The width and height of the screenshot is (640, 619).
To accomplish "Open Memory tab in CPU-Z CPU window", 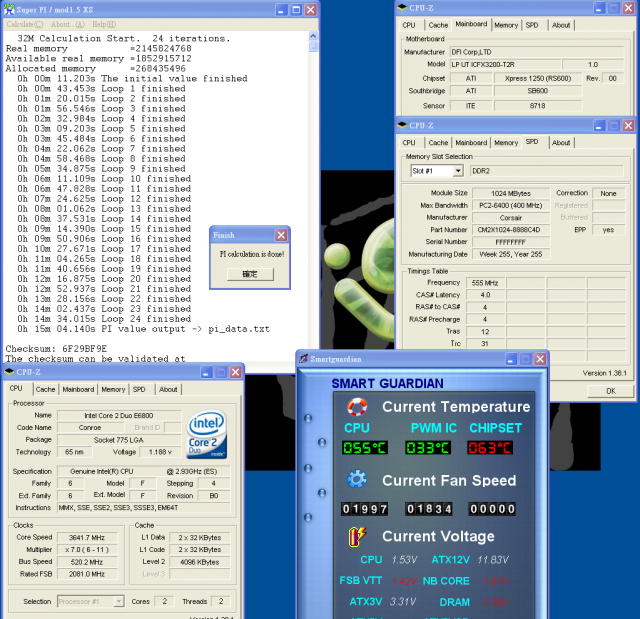I will coord(113,389).
